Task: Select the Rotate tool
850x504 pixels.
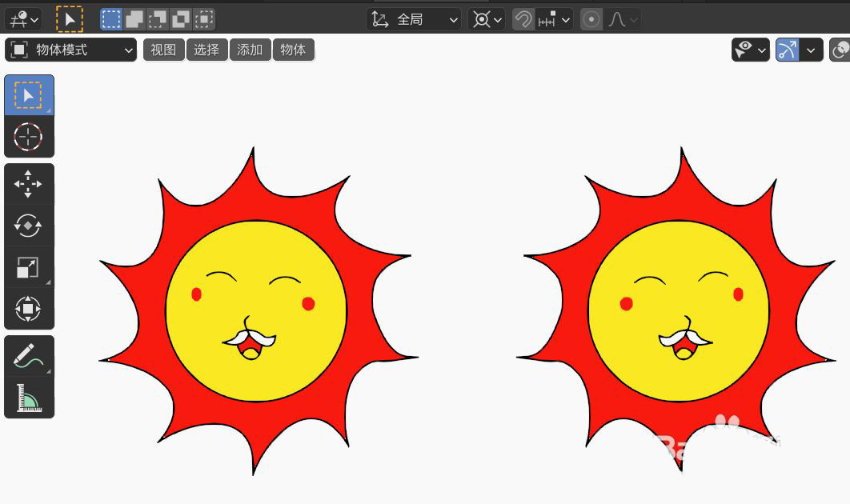Action: click(30, 226)
